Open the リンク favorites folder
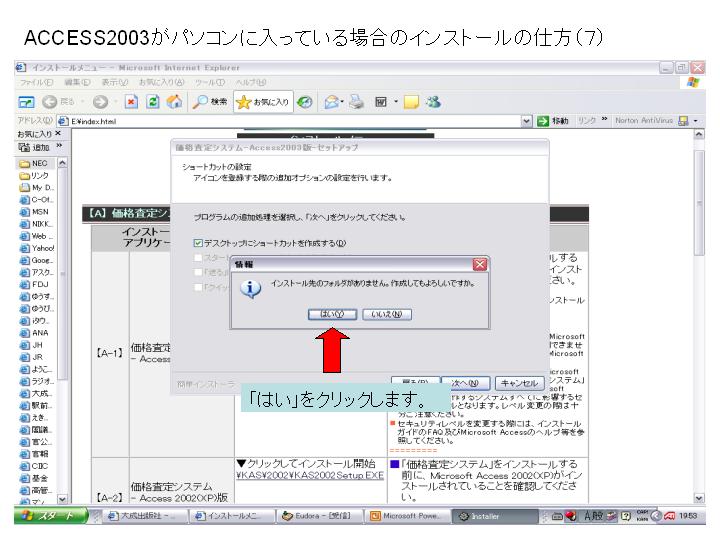 point(34,176)
